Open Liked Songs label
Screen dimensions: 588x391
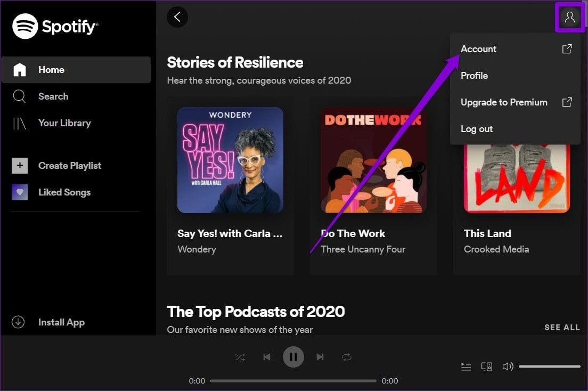click(64, 192)
